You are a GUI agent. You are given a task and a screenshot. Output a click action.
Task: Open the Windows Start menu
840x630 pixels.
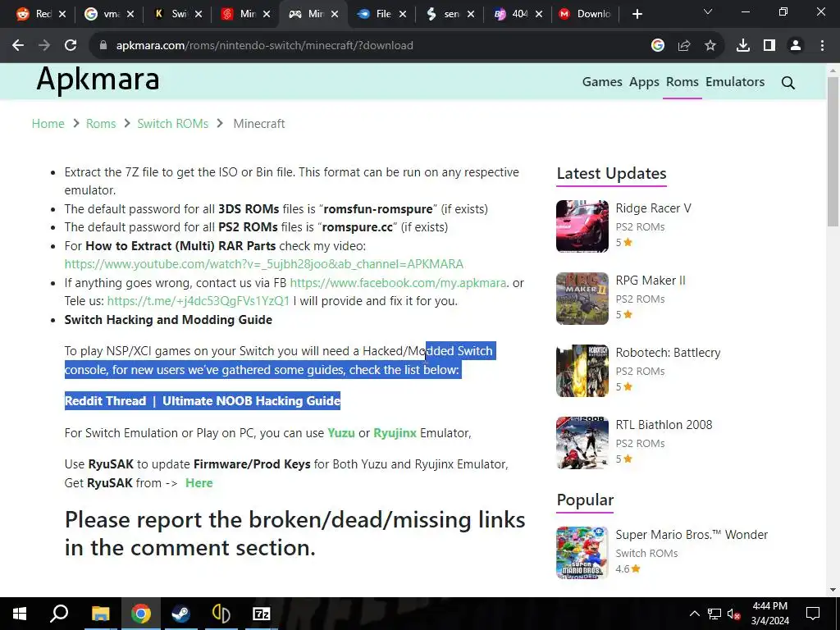coord(20,614)
